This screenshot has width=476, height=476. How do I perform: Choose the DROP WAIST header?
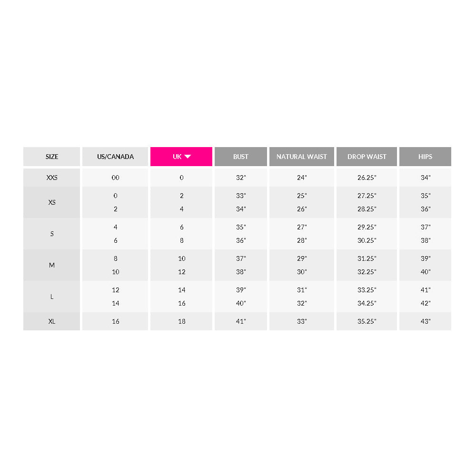tap(367, 157)
